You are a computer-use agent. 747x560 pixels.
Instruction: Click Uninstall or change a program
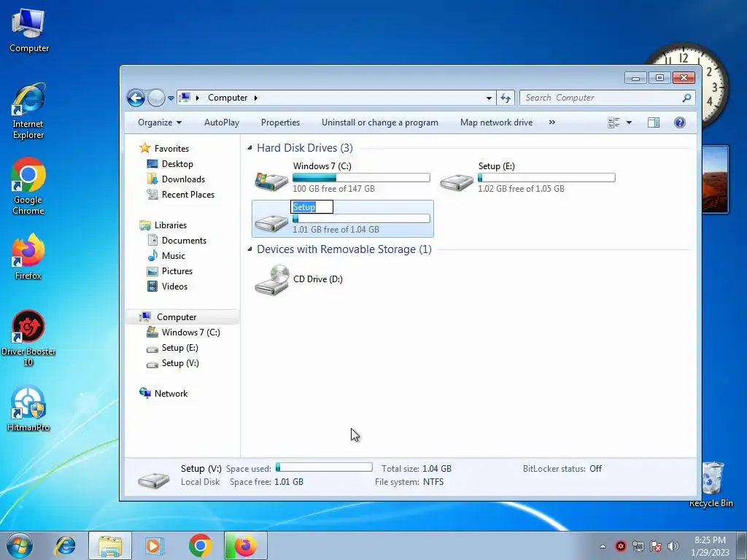pos(379,122)
